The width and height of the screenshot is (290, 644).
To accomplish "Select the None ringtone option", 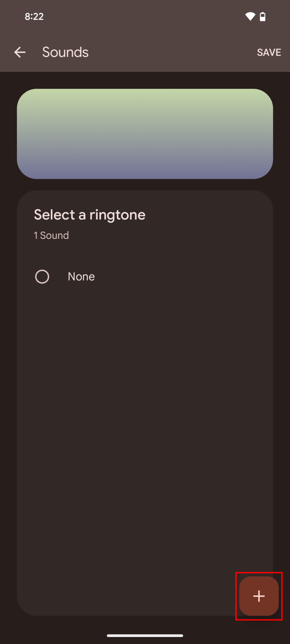I will [x=81, y=276].
